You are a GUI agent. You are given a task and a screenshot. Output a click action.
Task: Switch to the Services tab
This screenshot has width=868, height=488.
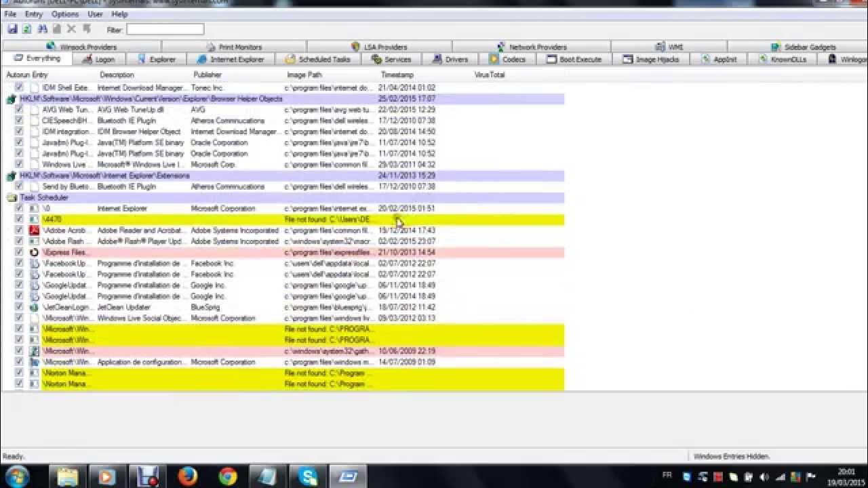coord(391,60)
